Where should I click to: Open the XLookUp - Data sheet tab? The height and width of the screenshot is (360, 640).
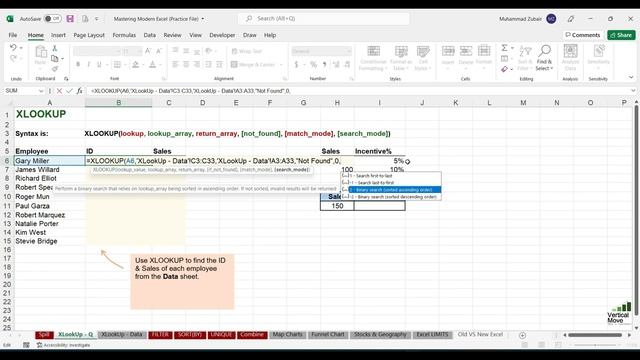coord(122,335)
